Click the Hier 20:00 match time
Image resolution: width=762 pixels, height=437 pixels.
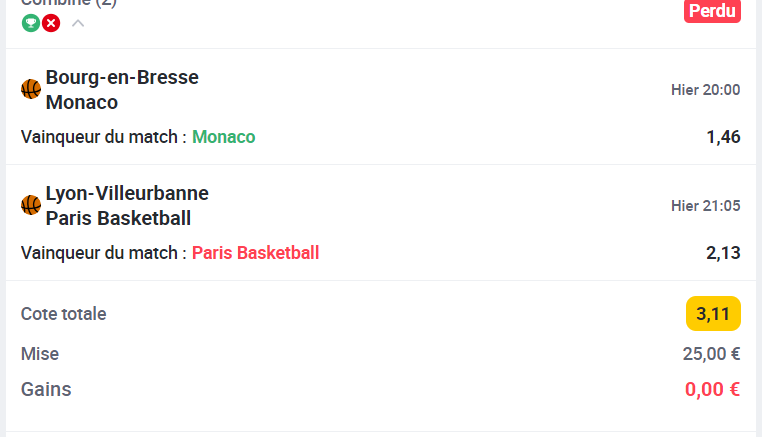705,90
